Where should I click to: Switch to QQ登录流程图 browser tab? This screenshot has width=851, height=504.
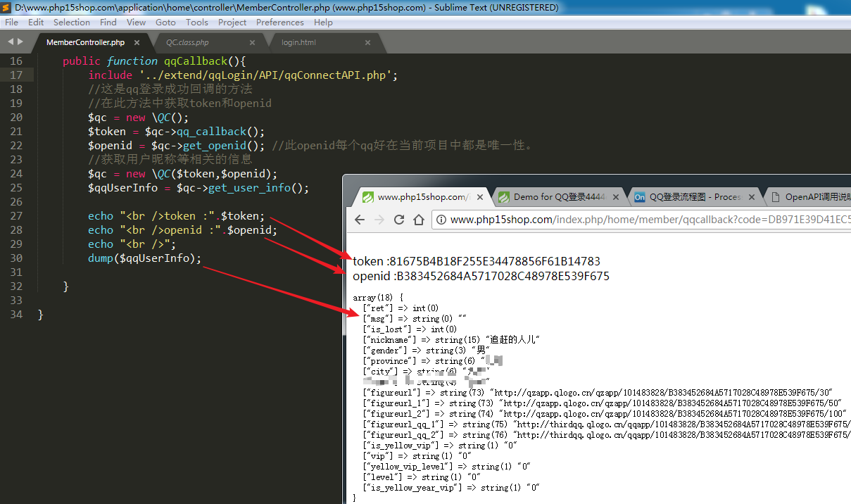(x=693, y=197)
